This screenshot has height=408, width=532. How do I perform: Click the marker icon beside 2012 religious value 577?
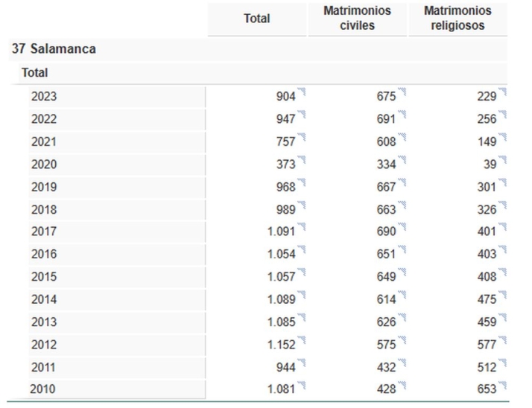[502, 342]
